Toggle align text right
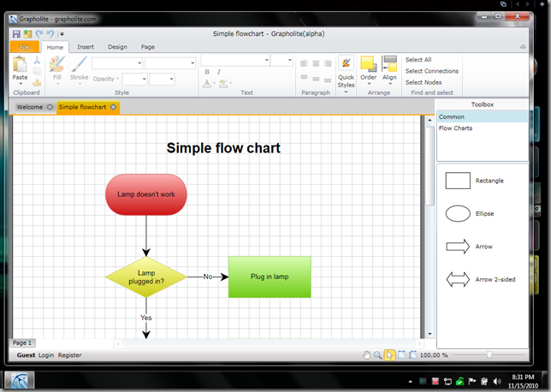 [x=328, y=63]
